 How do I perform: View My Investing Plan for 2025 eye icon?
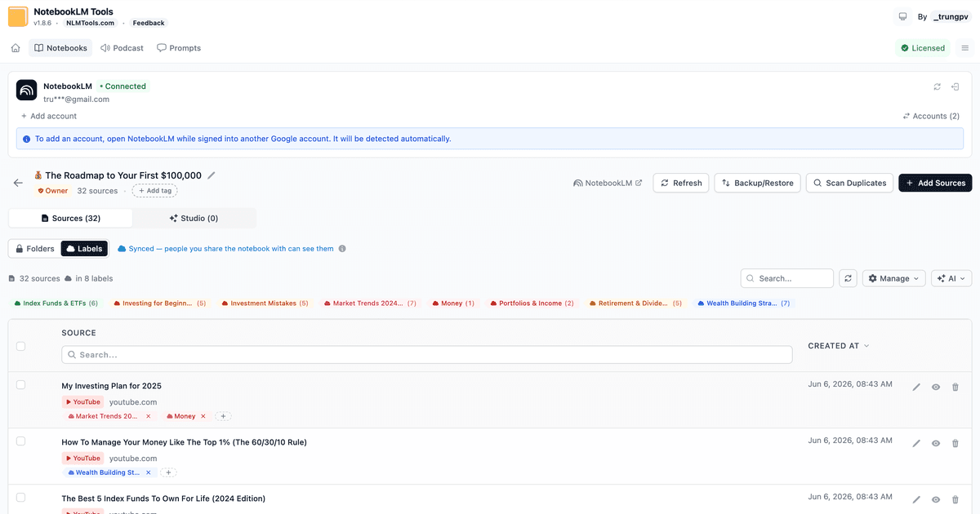click(936, 388)
